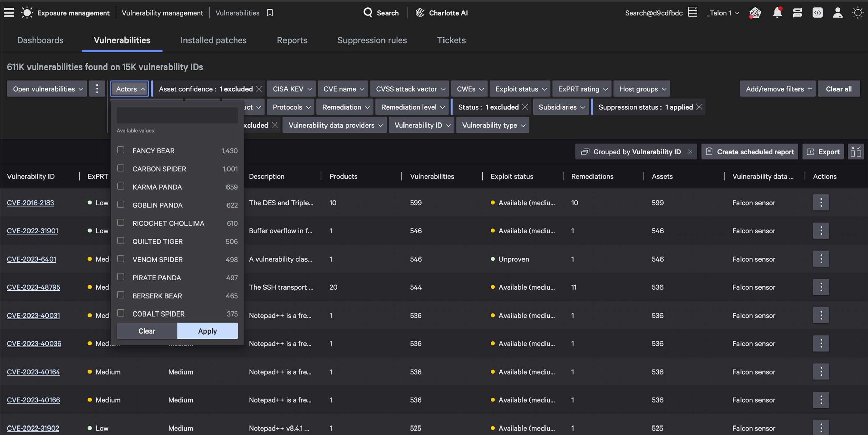868x435 pixels.
Task: Open the threat graph spider icon
Action: (755, 13)
